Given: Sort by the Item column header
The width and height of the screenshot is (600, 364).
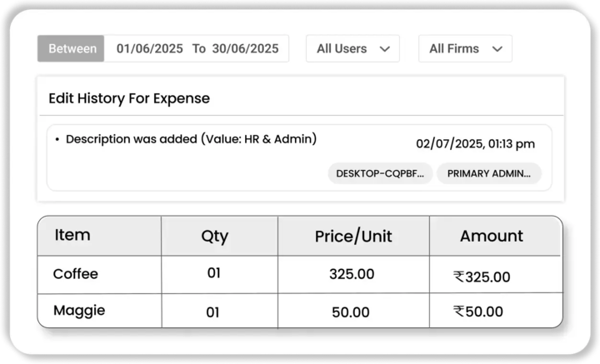Looking at the screenshot, I should (x=72, y=236).
